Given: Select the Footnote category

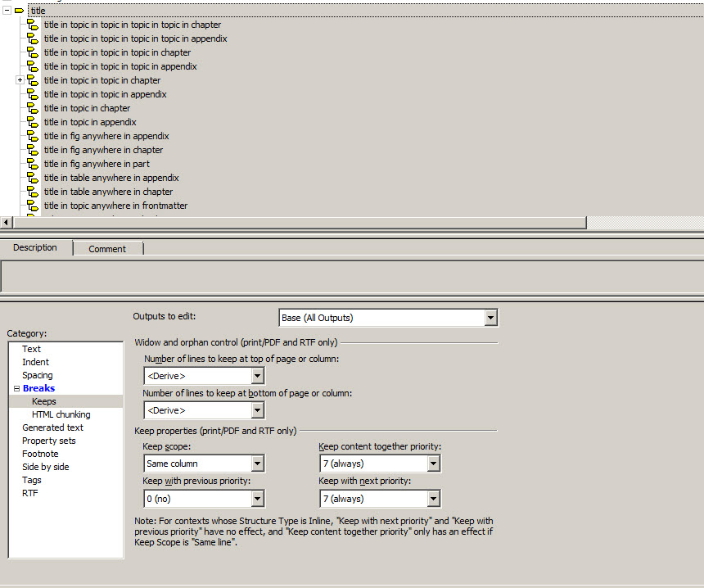Looking at the screenshot, I should [40, 454].
